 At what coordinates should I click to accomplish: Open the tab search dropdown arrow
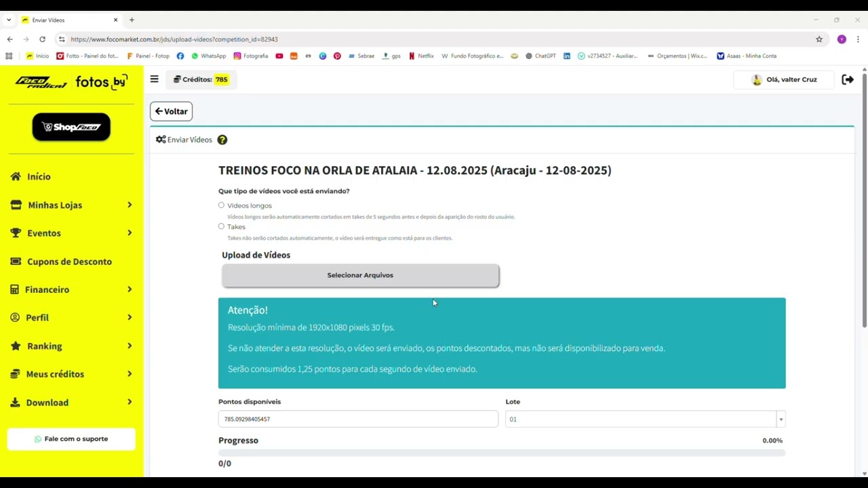9,20
